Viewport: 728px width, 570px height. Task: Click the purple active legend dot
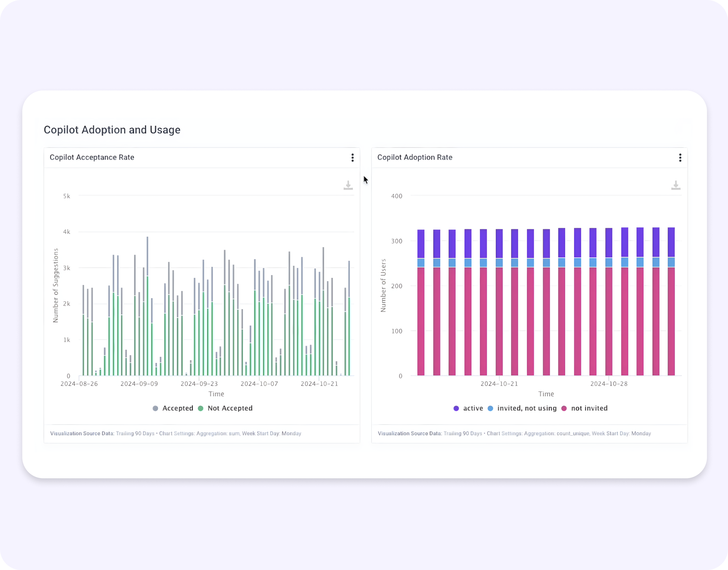click(456, 408)
